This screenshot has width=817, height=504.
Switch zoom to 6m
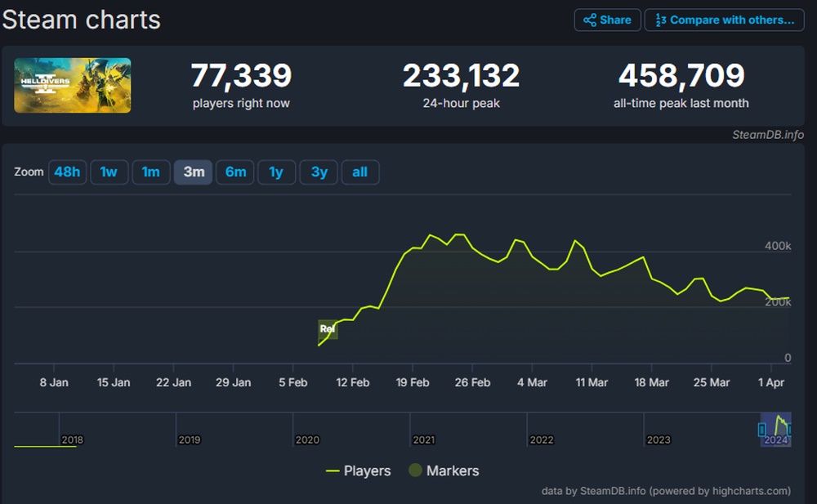pyautogui.click(x=235, y=172)
